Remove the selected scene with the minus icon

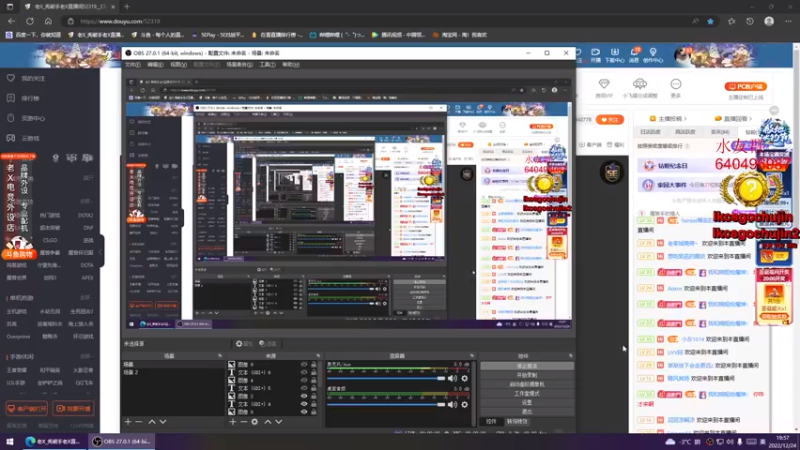tap(139, 422)
